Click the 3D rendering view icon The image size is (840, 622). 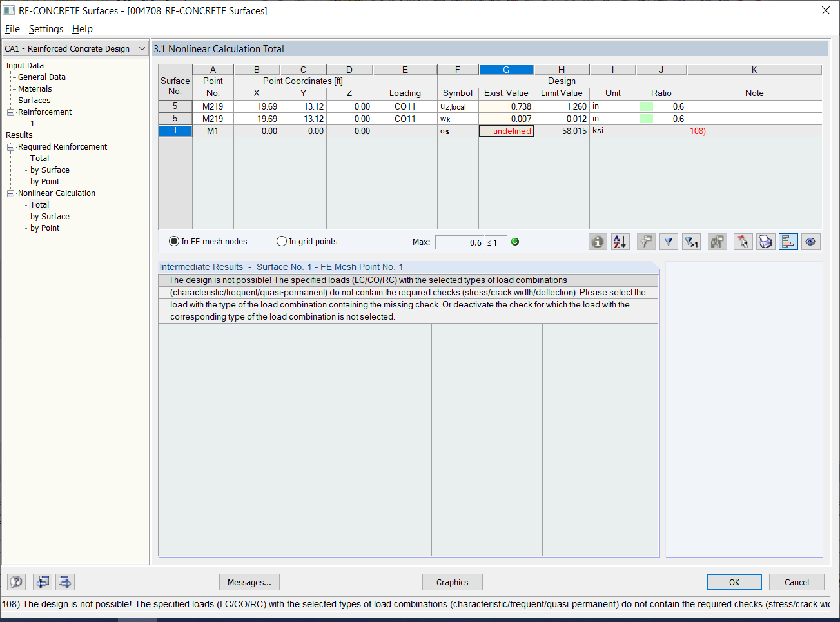tap(810, 242)
